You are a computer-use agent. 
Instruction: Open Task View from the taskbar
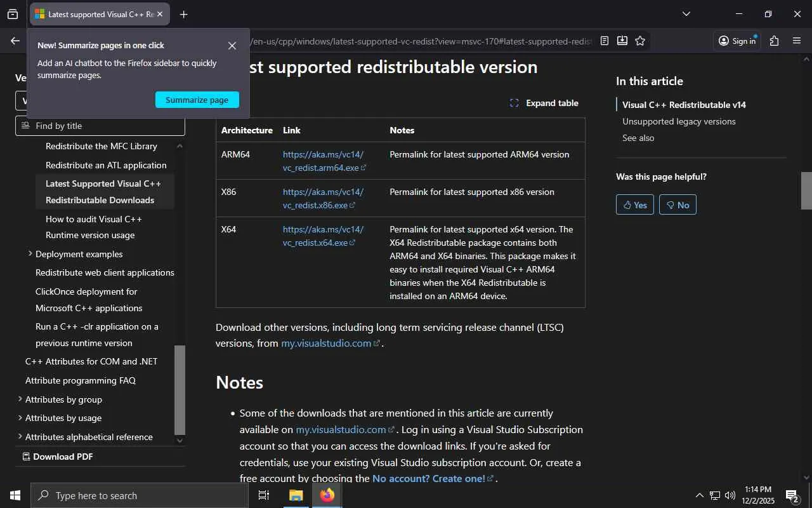tap(264, 495)
